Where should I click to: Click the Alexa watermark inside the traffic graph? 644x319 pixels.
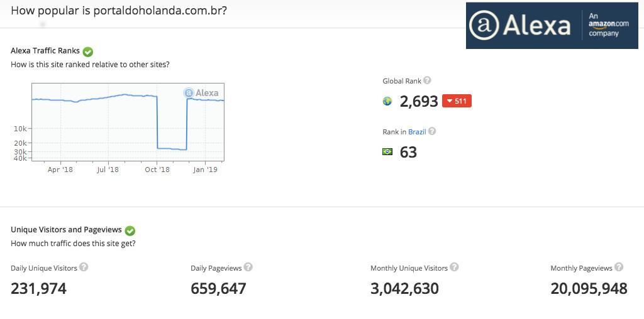[201, 93]
